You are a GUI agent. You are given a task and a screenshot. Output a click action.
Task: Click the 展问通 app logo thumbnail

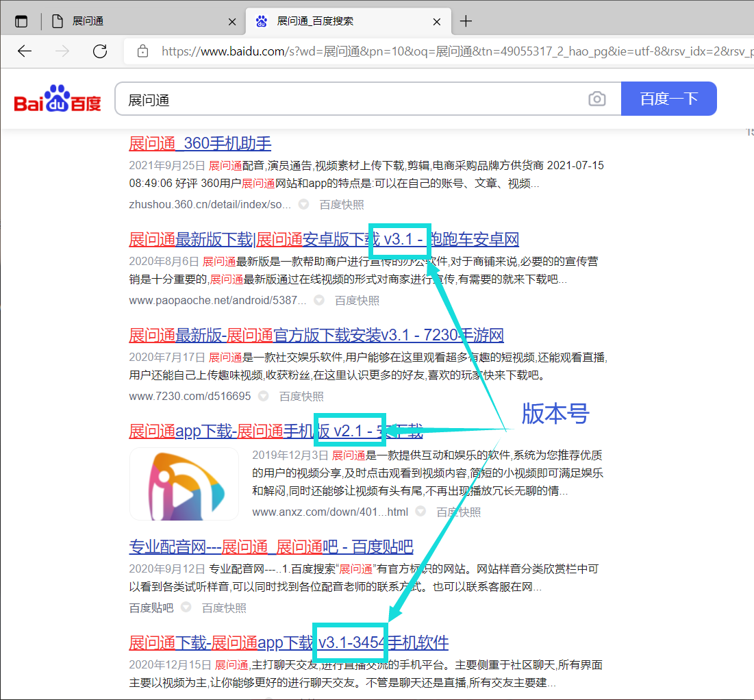(x=184, y=484)
